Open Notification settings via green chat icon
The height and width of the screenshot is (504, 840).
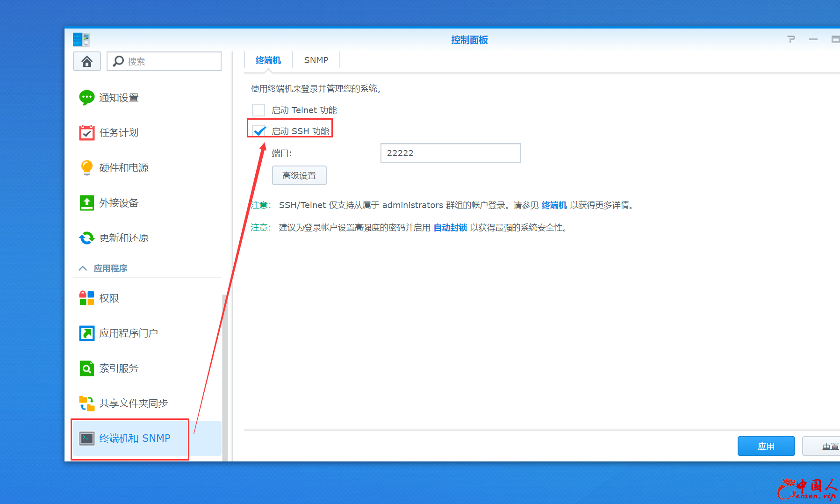87,98
